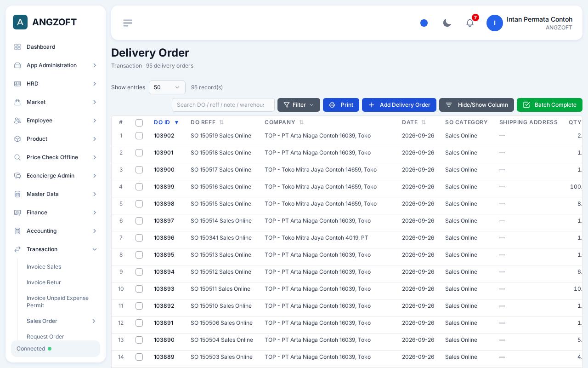
Task: Click the Price Check Offline search icon
Action: pos(17,157)
